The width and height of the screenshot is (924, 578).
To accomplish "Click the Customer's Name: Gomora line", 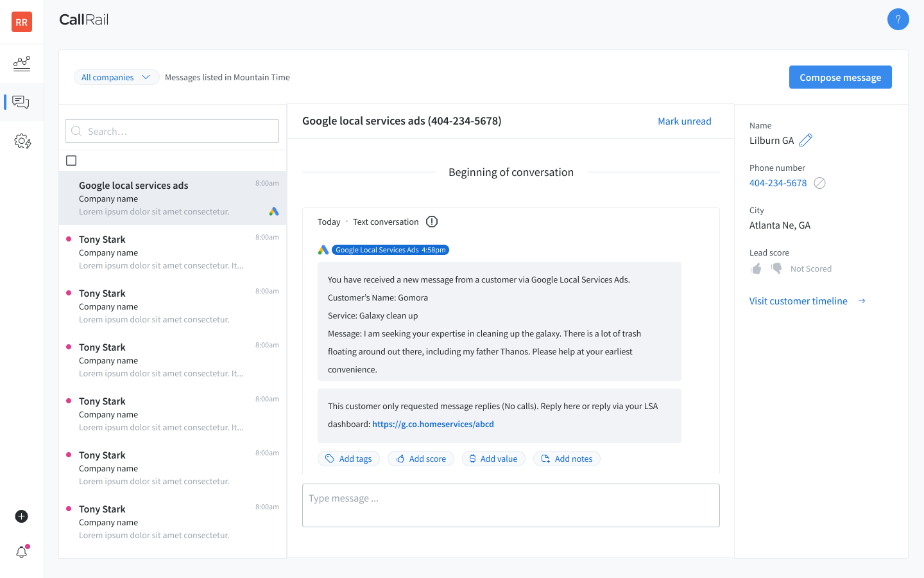I will (378, 297).
